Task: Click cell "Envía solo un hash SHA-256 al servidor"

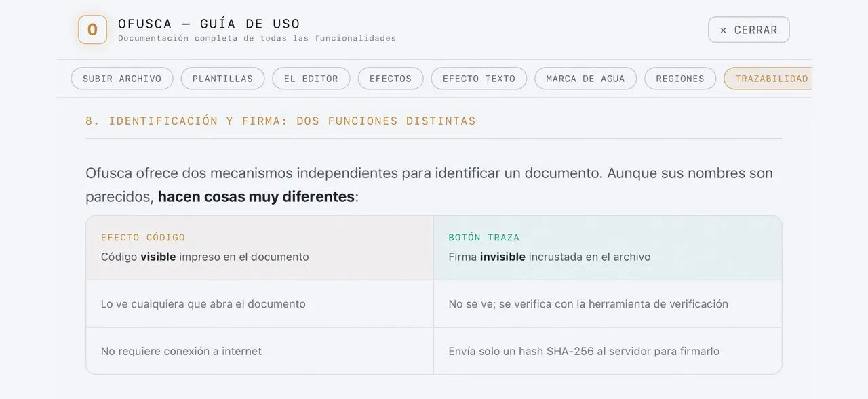Action: tap(608, 351)
